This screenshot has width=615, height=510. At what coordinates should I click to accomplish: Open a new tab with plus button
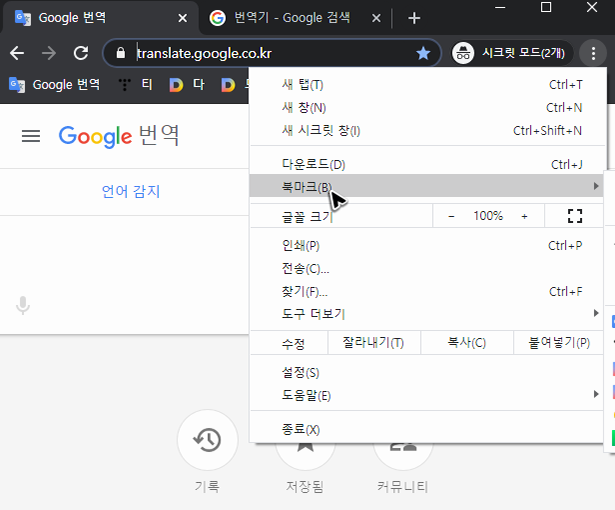click(x=414, y=18)
